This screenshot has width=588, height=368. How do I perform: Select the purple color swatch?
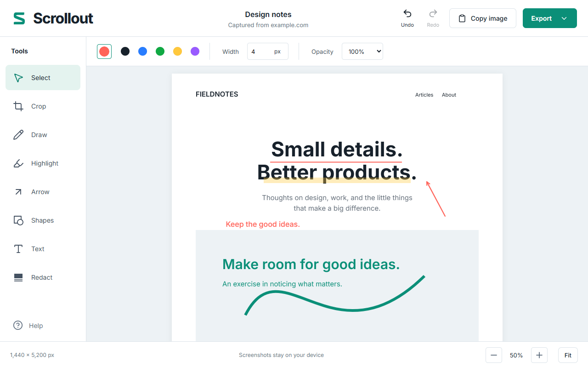(195, 52)
